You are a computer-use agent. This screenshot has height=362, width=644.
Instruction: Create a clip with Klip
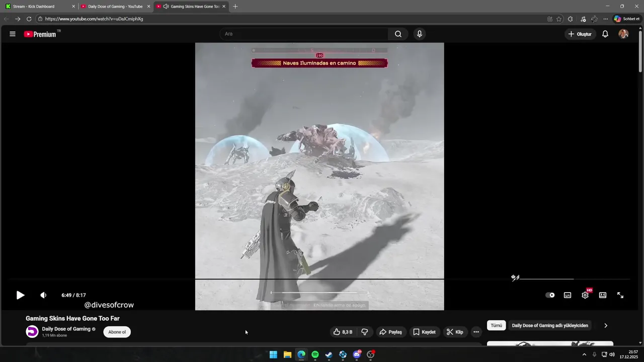tap(455, 332)
